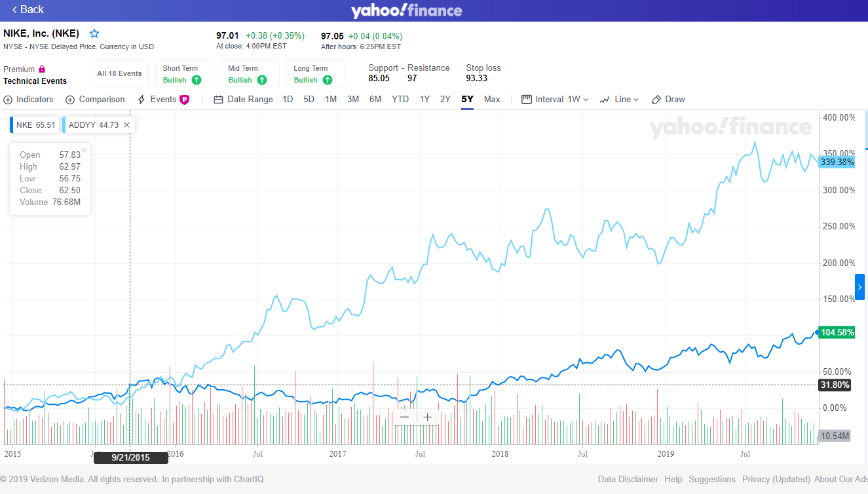
Task: Select YTD range
Action: pos(400,100)
